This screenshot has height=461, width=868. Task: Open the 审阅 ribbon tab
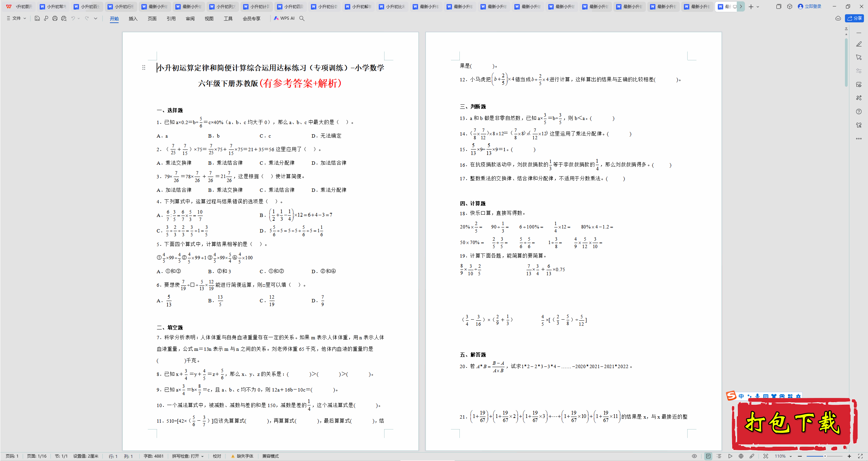tap(190, 19)
